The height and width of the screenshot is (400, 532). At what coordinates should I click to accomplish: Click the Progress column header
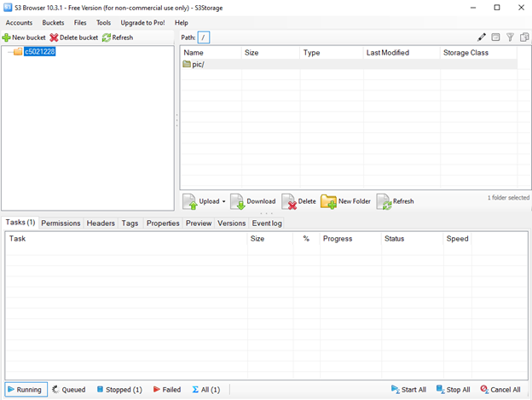coord(350,239)
